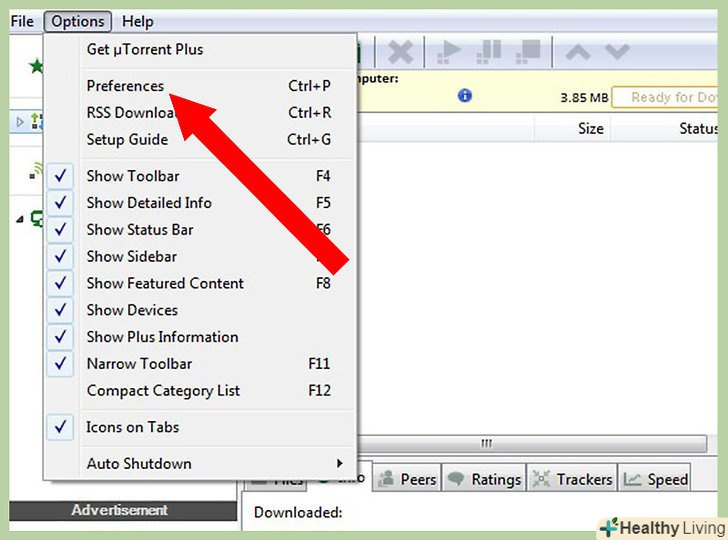Toggle Show Sidebar option
This screenshot has height=540, width=728.
(x=201, y=256)
